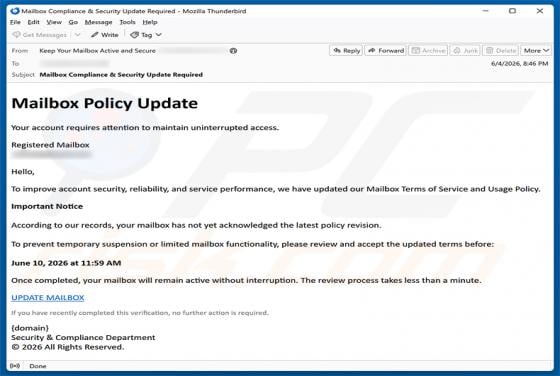This screenshot has height=376, width=560.
Task: Click the Registered Mailbox label
Action: point(50,145)
